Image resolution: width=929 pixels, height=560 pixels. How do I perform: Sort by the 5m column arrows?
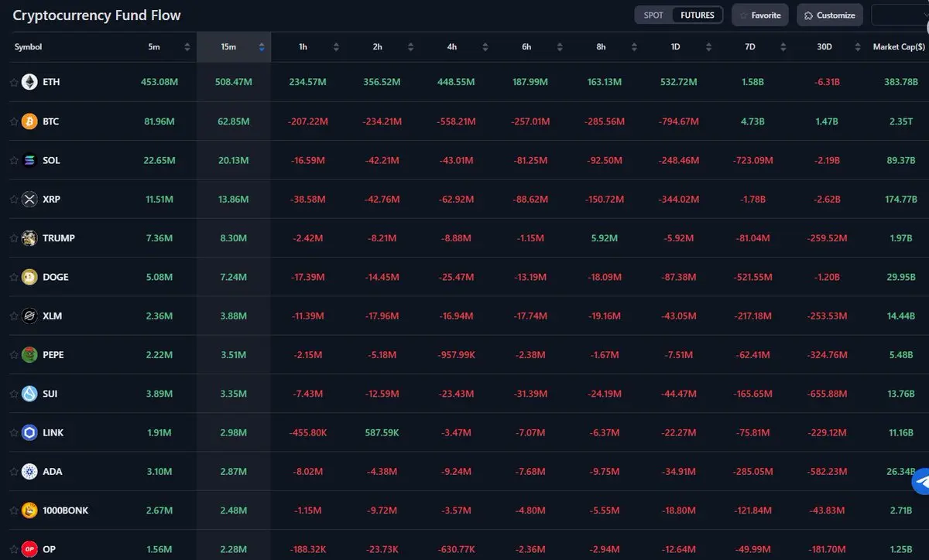click(x=187, y=47)
